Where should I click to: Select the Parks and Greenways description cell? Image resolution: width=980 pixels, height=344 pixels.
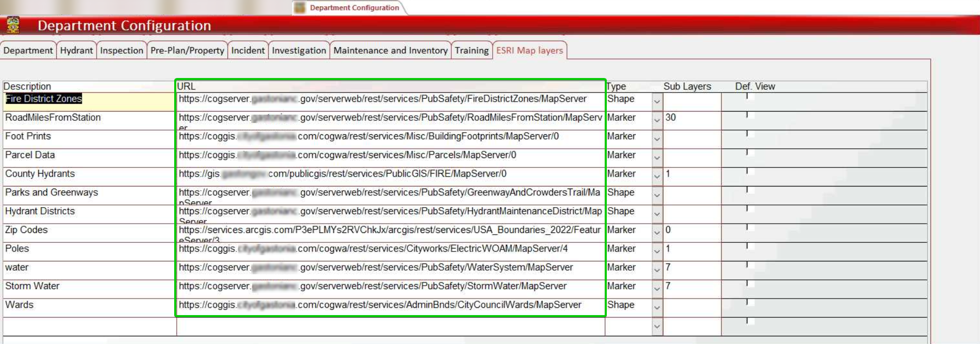89,195
